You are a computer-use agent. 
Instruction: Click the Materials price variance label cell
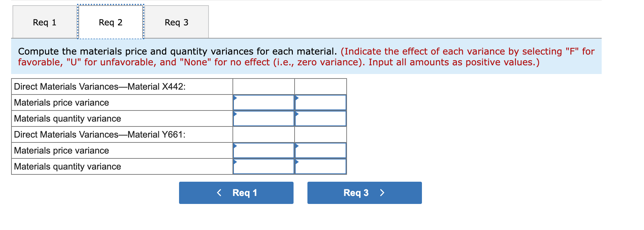coord(61,102)
